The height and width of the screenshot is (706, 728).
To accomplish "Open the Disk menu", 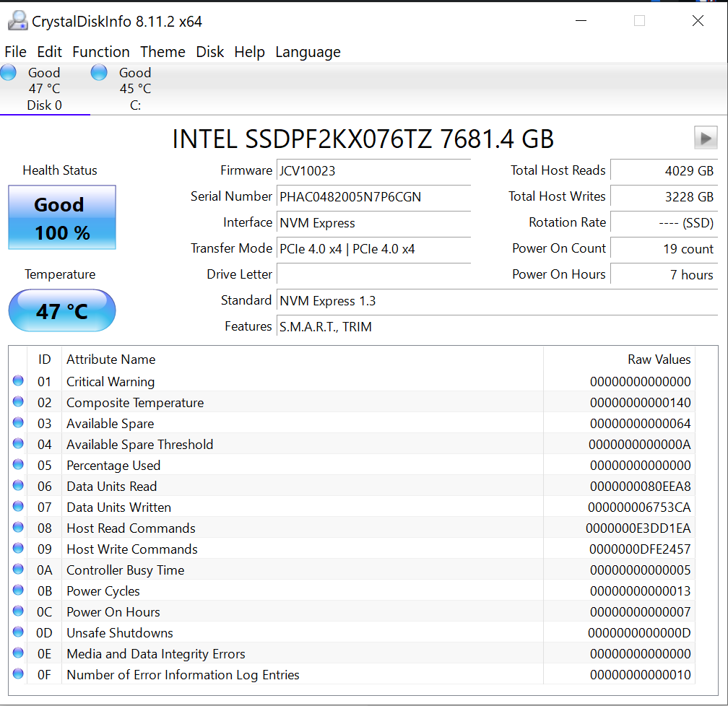I will coord(210,52).
